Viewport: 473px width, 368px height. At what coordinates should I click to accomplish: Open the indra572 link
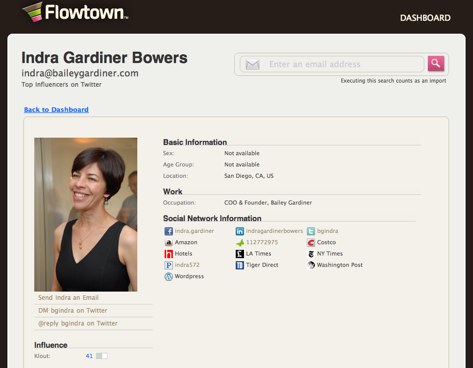point(187,265)
